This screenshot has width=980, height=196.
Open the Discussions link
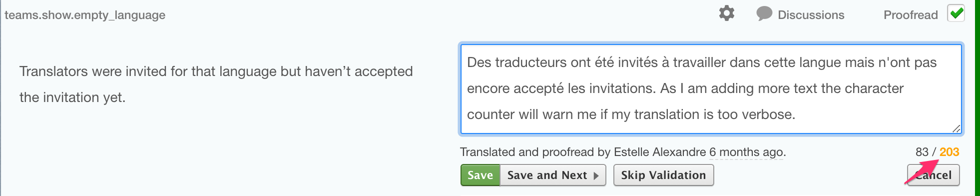(x=811, y=15)
